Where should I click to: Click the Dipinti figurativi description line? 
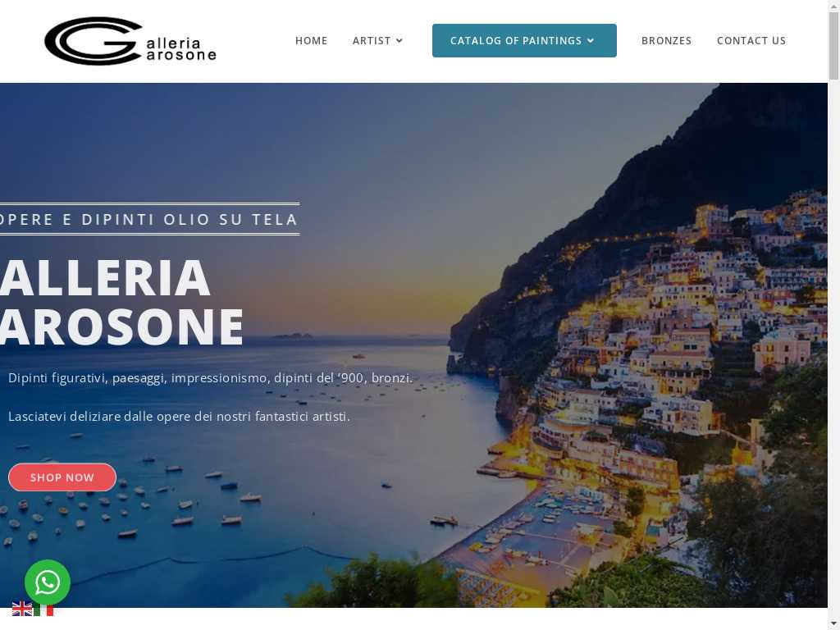(211, 378)
